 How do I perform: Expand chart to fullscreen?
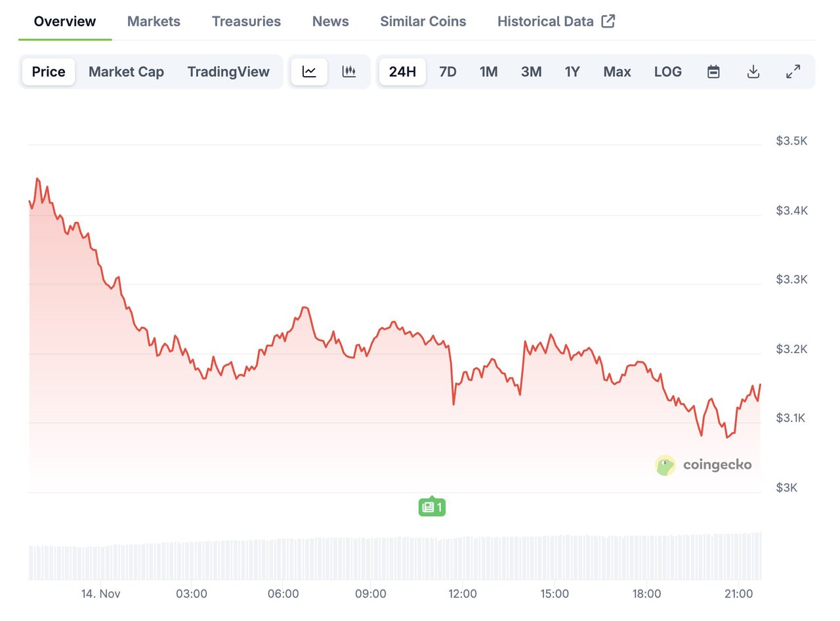[x=793, y=72]
